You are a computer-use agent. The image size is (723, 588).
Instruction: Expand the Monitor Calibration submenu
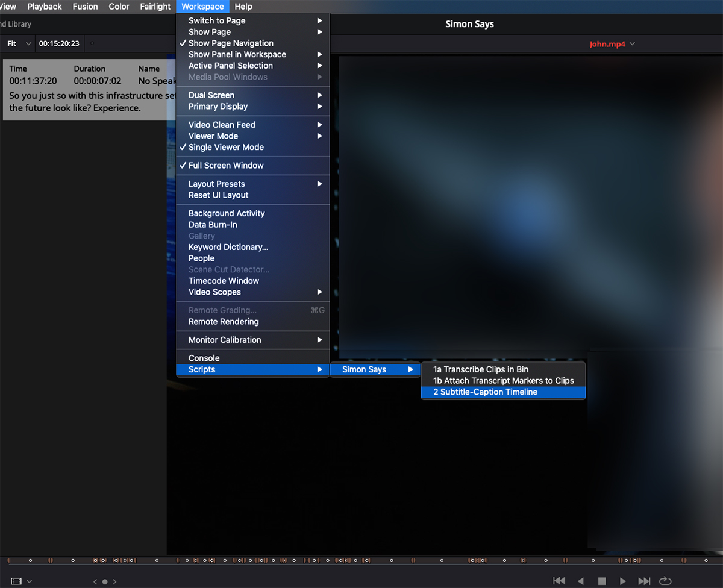(x=253, y=340)
